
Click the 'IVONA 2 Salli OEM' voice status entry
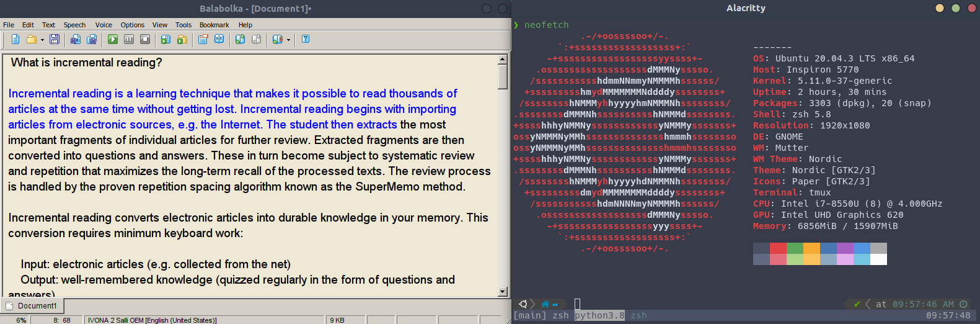[x=152, y=320]
